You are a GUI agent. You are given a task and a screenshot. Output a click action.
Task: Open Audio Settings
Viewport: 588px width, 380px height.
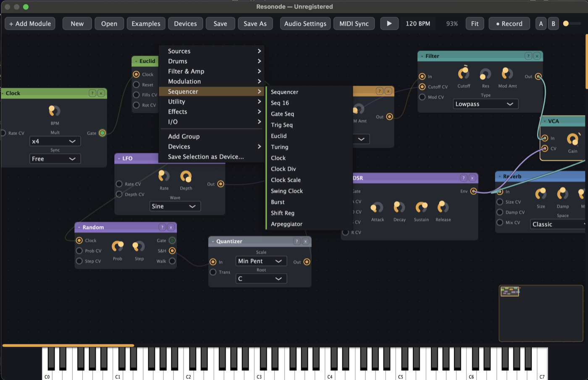(305, 24)
